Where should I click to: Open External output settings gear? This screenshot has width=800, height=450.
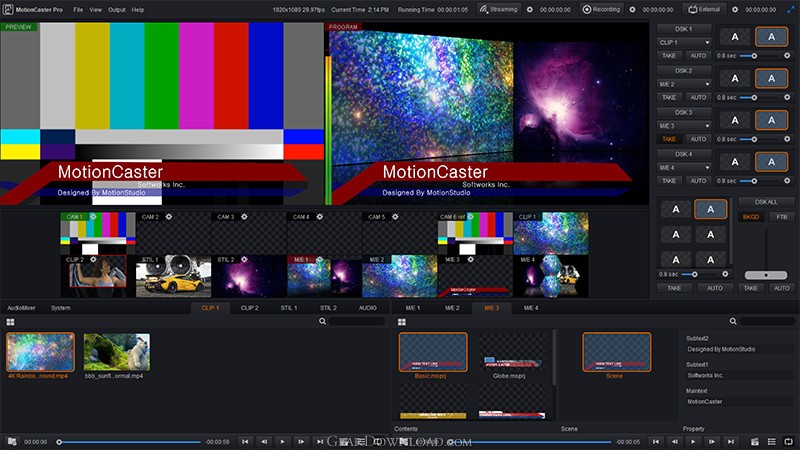(735, 9)
